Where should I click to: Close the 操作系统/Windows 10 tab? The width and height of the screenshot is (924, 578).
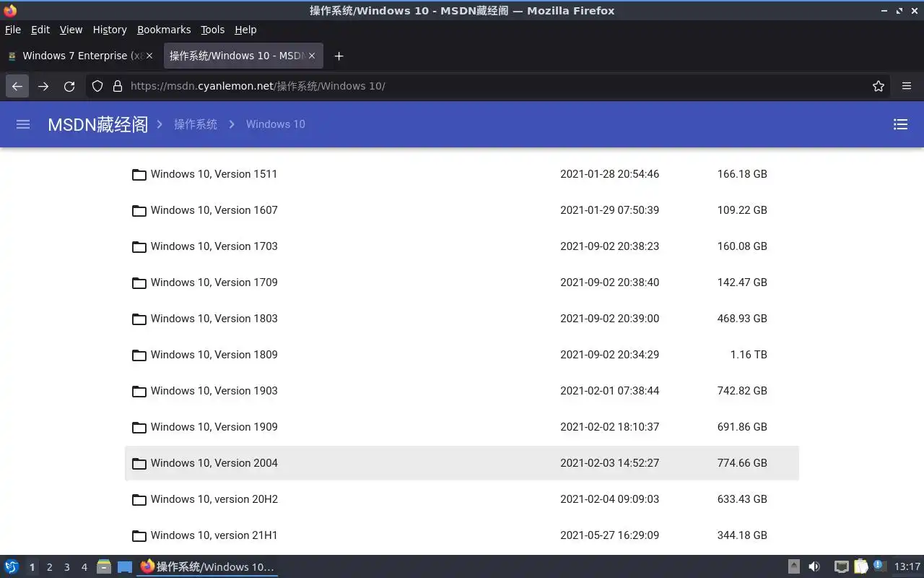(x=312, y=56)
